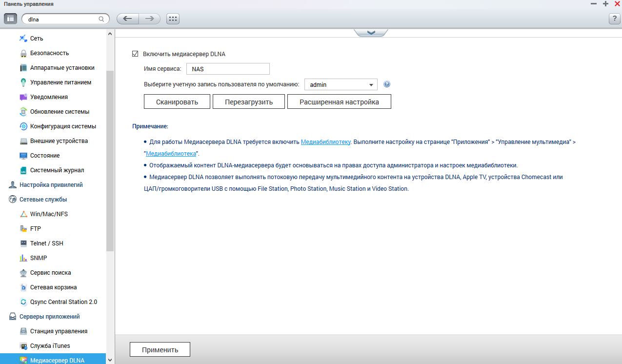Screen dimensions: 622x364
Task: Open Служба iTunes menu item
Action: [x=50, y=346]
